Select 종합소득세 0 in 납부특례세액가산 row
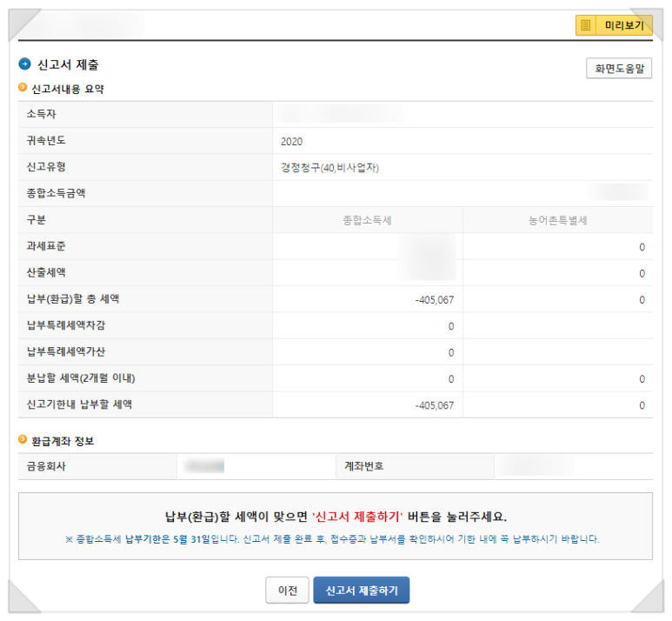Viewport: 672px width, 621px height. pos(451,352)
